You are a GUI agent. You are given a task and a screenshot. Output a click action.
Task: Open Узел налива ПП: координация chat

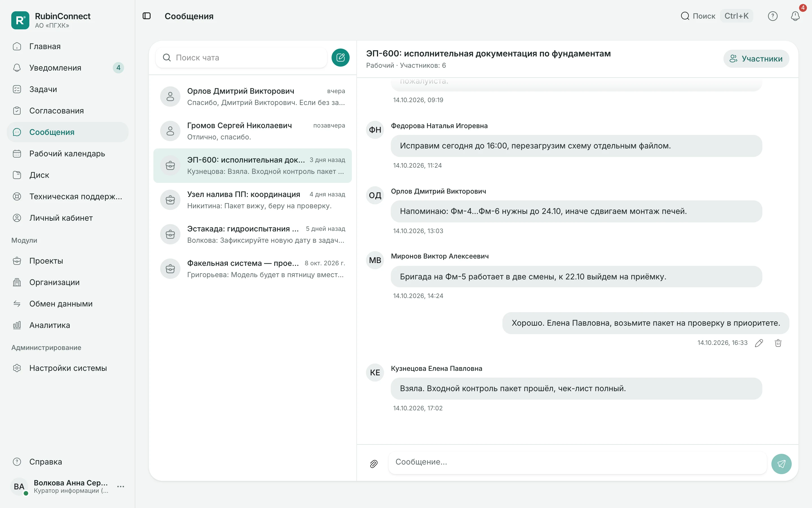pos(252,200)
